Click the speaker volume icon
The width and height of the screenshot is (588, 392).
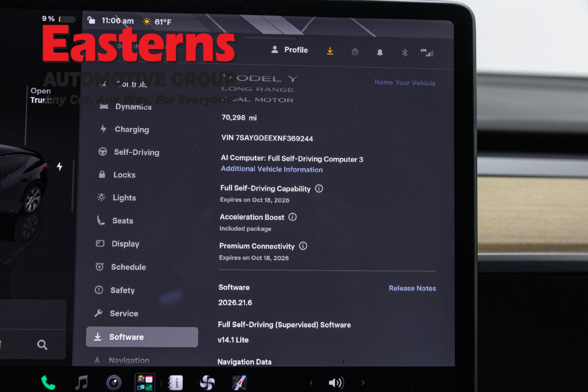(x=336, y=382)
